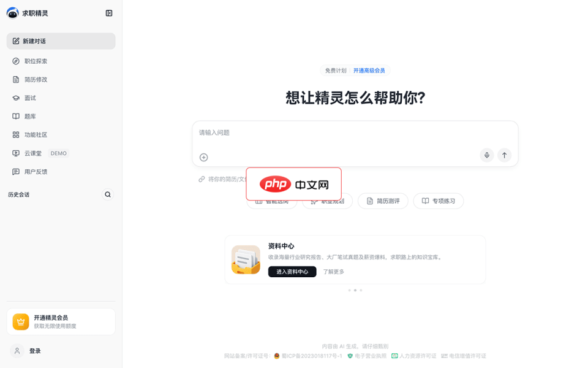The height and width of the screenshot is (368, 588).
Task: Click the book icon beside 题库
Action: point(16,116)
